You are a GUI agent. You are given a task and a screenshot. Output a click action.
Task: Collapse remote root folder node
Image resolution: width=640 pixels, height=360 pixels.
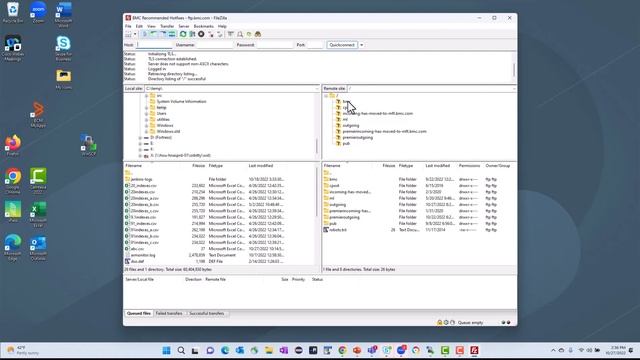[x=326, y=96]
